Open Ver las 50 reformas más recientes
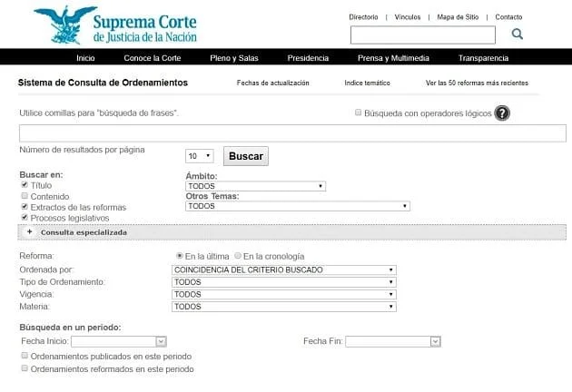 (x=476, y=83)
